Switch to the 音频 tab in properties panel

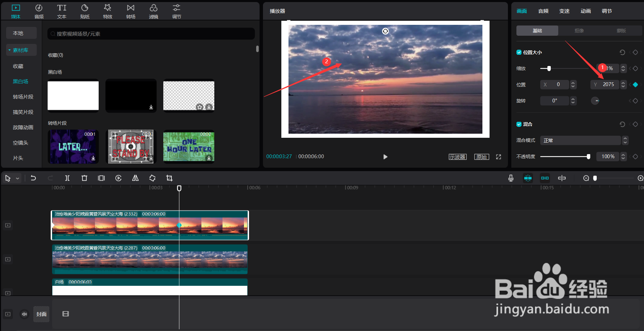[543, 11]
